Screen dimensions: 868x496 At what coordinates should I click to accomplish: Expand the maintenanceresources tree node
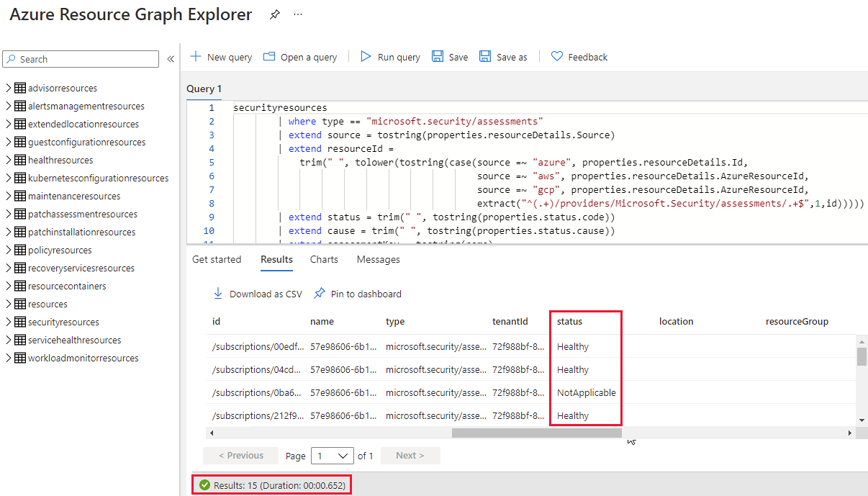9,196
